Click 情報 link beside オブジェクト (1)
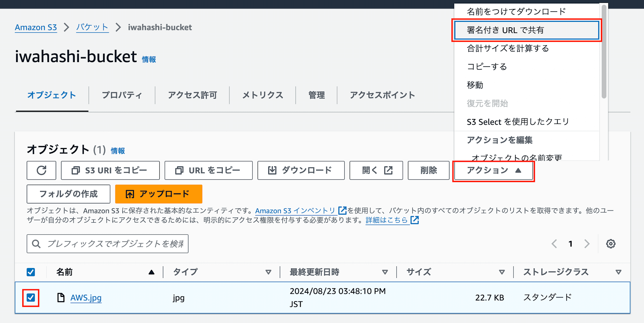The height and width of the screenshot is (323, 644). point(118,151)
